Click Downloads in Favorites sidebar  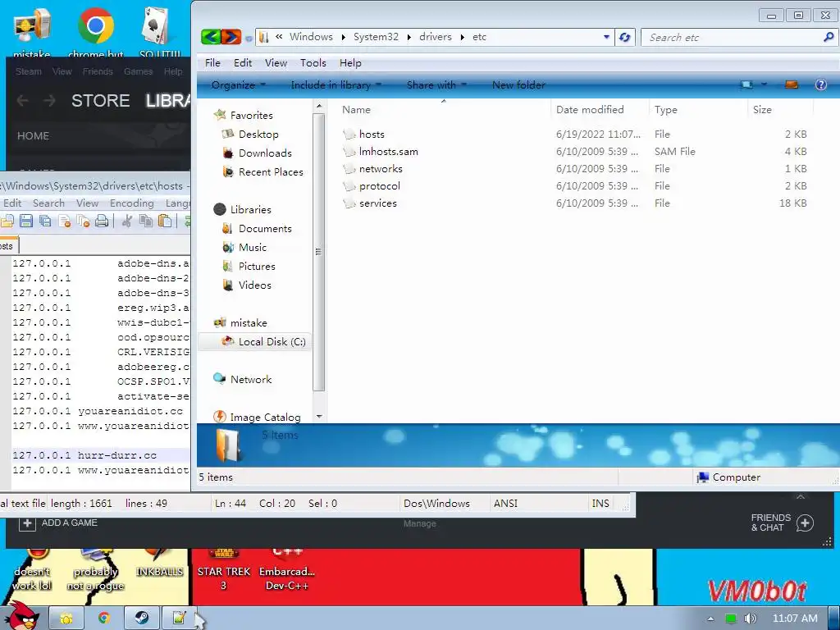point(265,153)
